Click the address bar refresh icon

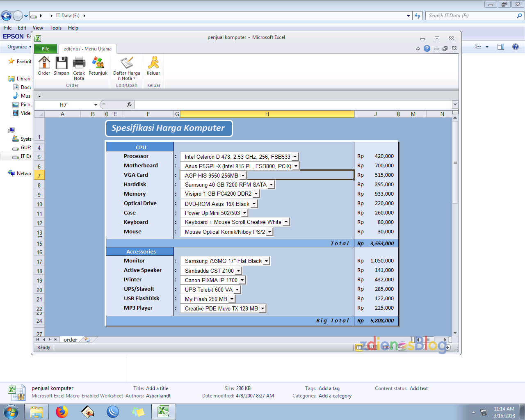point(418,16)
